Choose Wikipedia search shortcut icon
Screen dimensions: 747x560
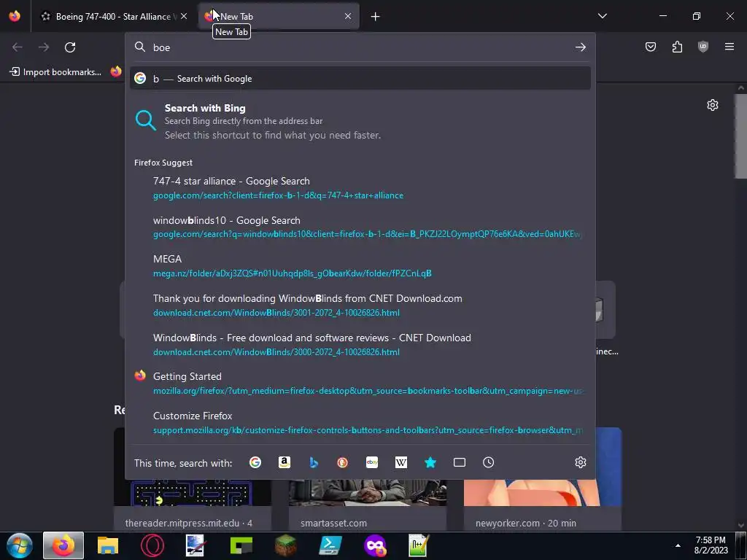pyautogui.click(x=401, y=462)
